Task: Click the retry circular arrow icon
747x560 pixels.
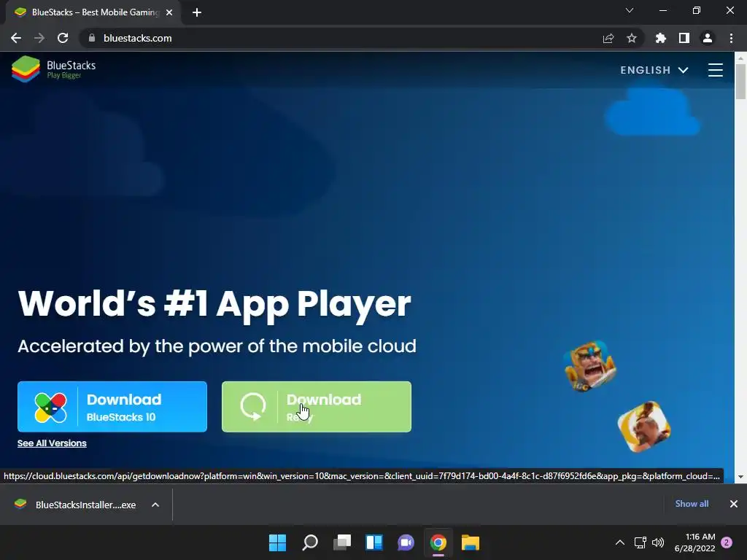Action: click(x=252, y=407)
